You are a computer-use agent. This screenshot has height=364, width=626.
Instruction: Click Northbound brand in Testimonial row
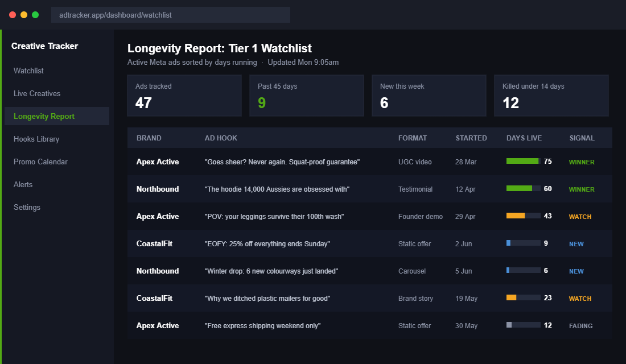click(x=158, y=189)
